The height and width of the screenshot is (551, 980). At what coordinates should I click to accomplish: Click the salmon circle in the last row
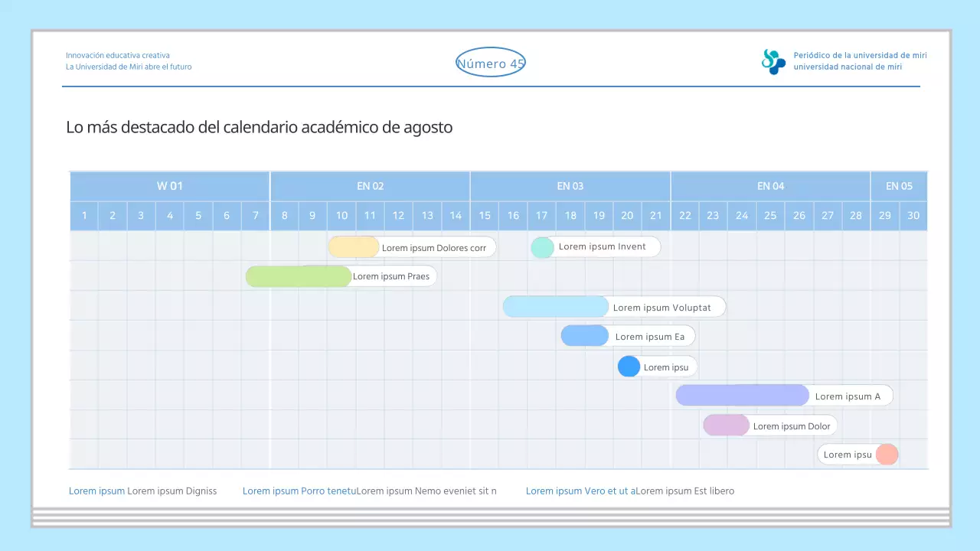(x=887, y=455)
